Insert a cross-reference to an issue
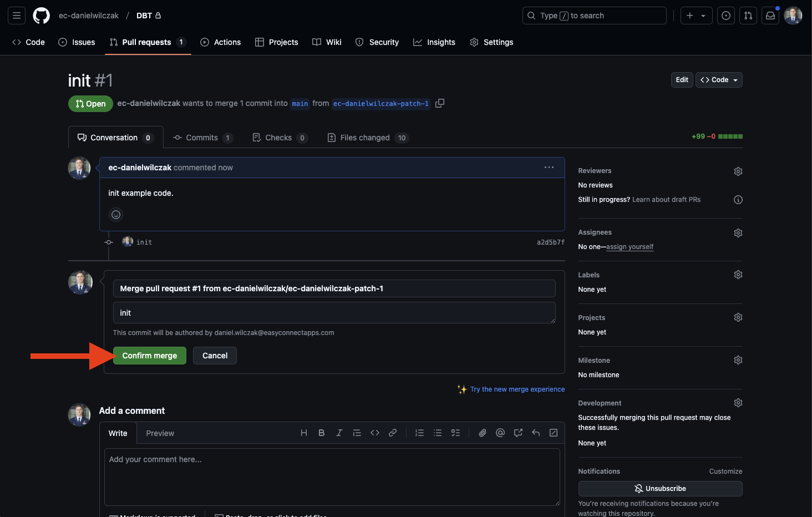 point(518,433)
